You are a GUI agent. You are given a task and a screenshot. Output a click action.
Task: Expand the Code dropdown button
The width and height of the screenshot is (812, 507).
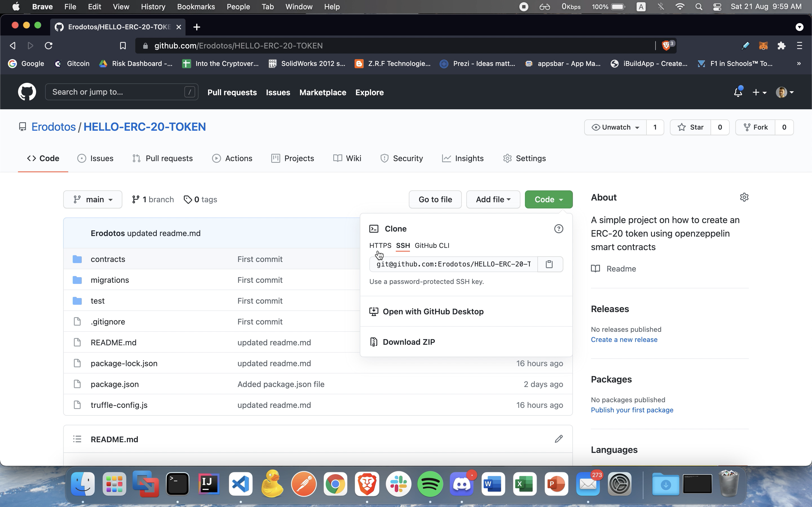point(548,199)
